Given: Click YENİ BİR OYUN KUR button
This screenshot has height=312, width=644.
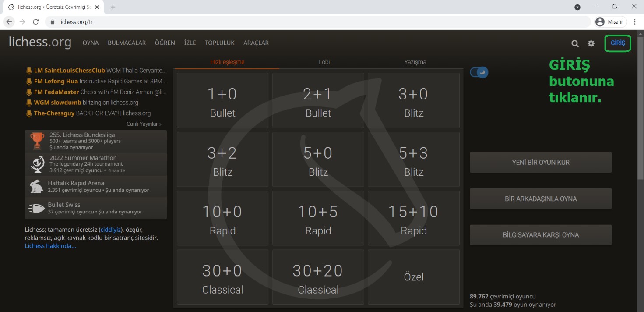Looking at the screenshot, I should coord(541,163).
